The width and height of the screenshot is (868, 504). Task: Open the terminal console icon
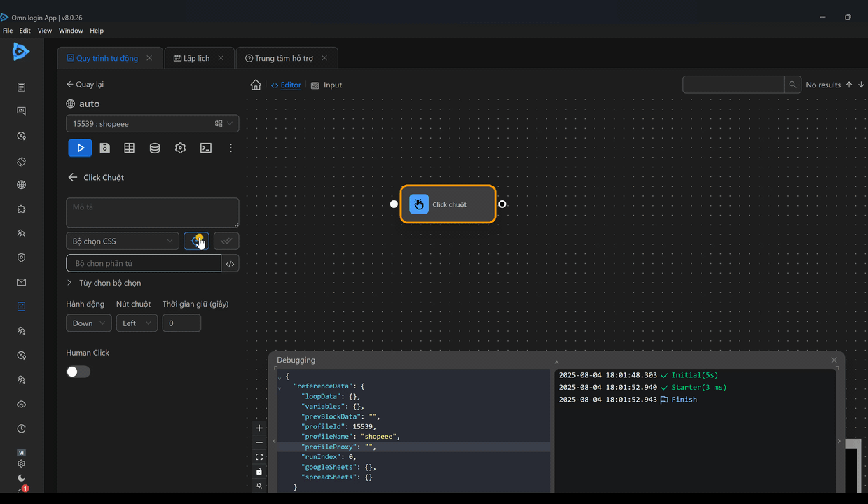pyautogui.click(x=206, y=148)
